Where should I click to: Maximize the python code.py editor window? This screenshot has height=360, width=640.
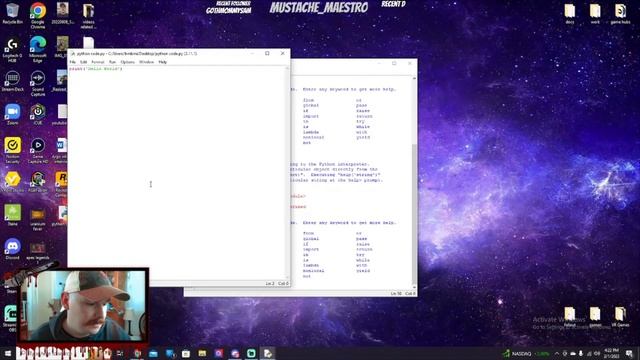pyautogui.click(x=267, y=53)
